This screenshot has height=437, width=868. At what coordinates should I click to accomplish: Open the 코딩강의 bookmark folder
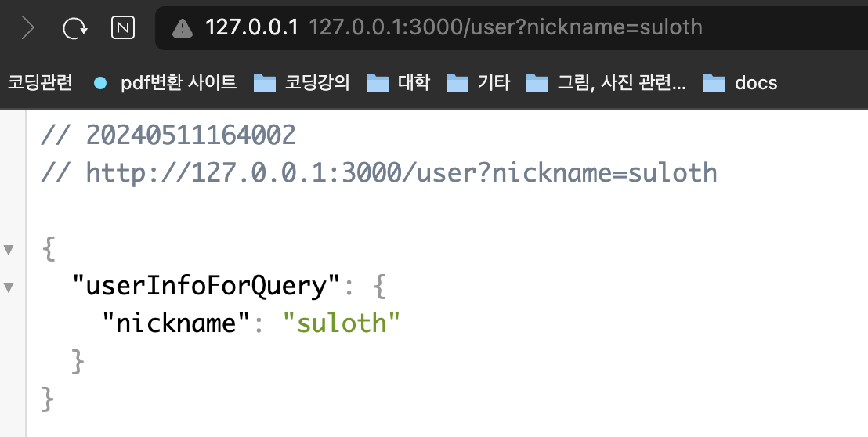pos(302,82)
